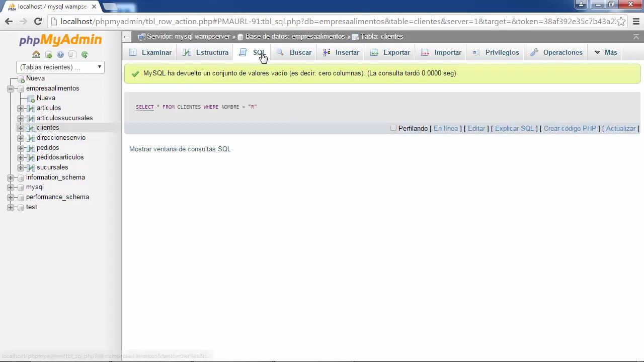
Task: Click the new database icon beside top Nueva
Action: [x=21, y=78]
